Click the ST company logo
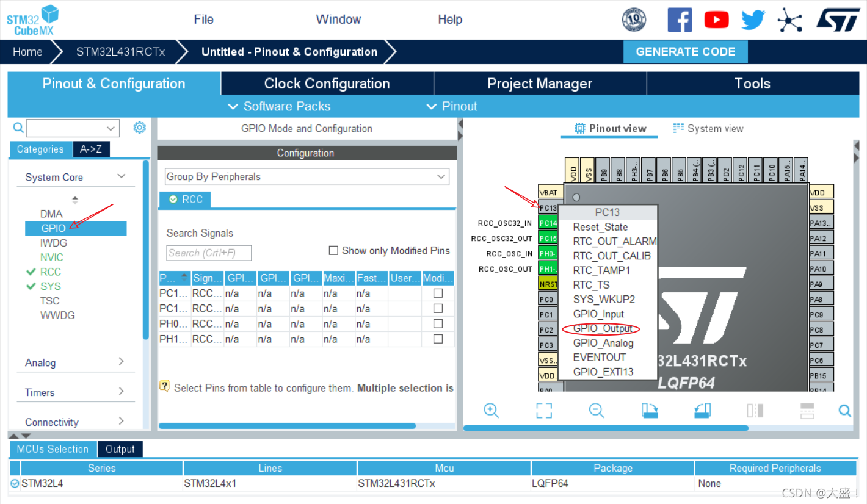This screenshot has width=867, height=504. [x=838, y=19]
